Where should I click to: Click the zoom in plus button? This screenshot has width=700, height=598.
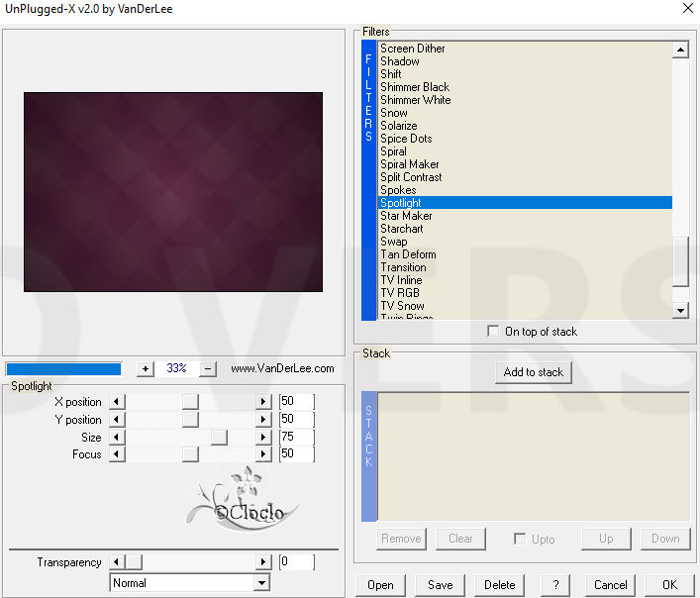[x=146, y=368]
